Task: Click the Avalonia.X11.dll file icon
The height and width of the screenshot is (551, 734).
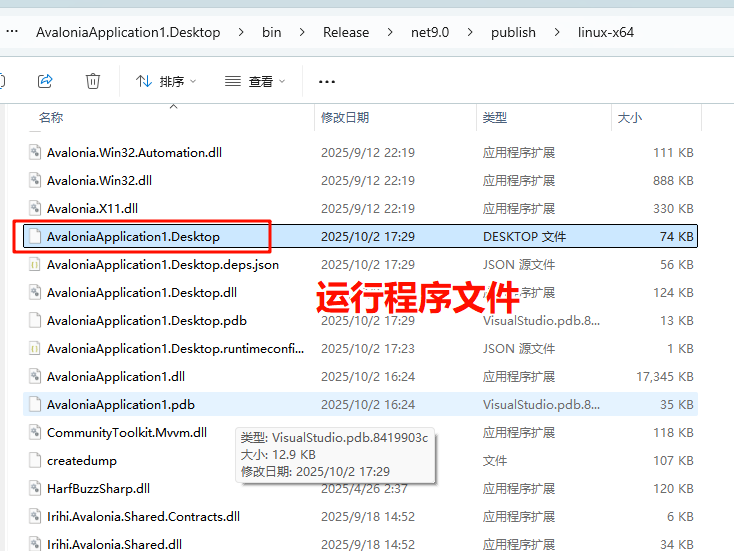Action: (x=35, y=209)
